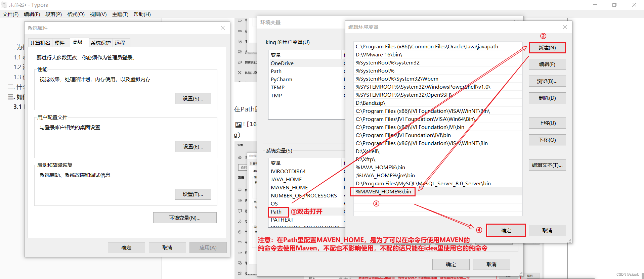Click the image icon in Typora document
This screenshot has height=279, width=644.
coord(238,125)
